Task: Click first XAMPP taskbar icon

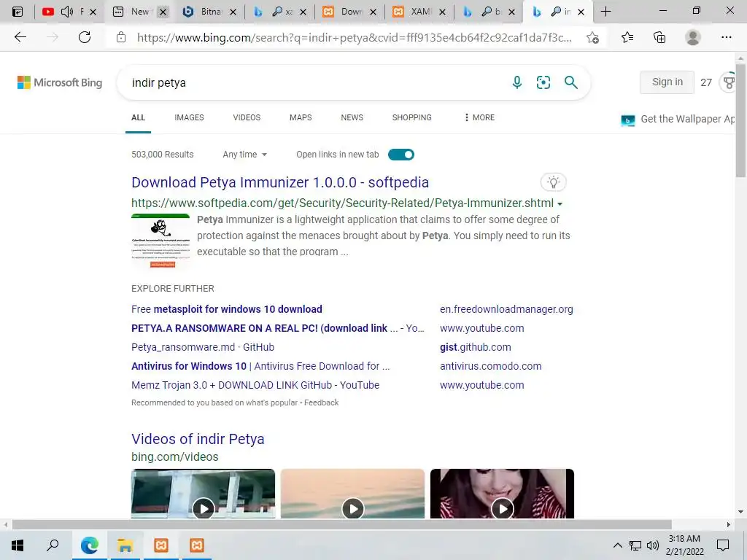Action: (161, 545)
